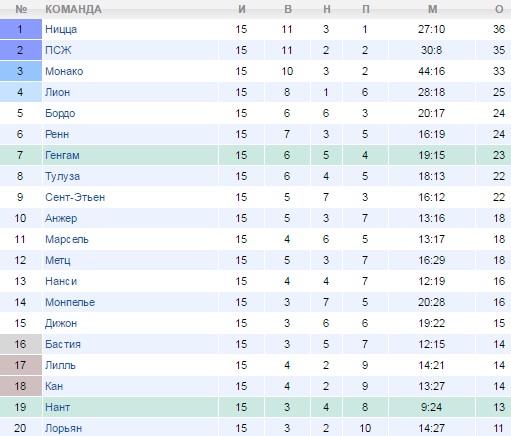511x436 pixels.
Task: Open the Дижон team link
Action: click(x=61, y=323)
